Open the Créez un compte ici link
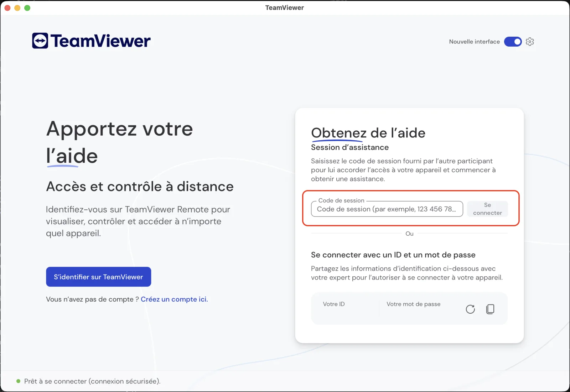The height and width of the screenshot is (392, 570). click(x=174, y=299)
